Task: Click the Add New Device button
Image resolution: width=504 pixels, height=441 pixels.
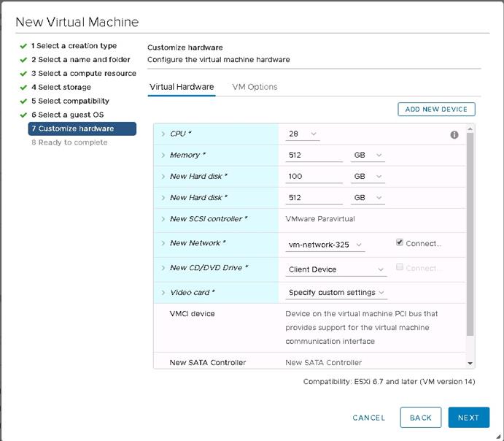Action: pyautogui.click(x=436, y=110)
